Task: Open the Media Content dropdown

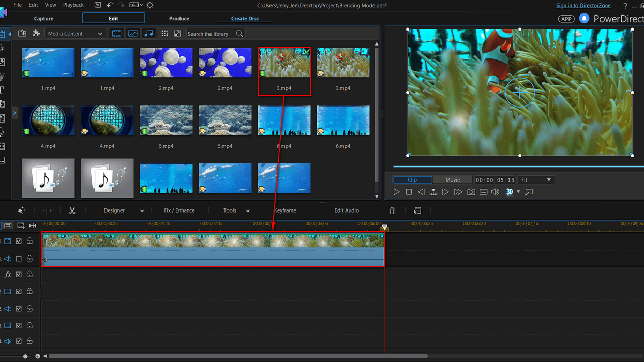Action: pos(76,34)
